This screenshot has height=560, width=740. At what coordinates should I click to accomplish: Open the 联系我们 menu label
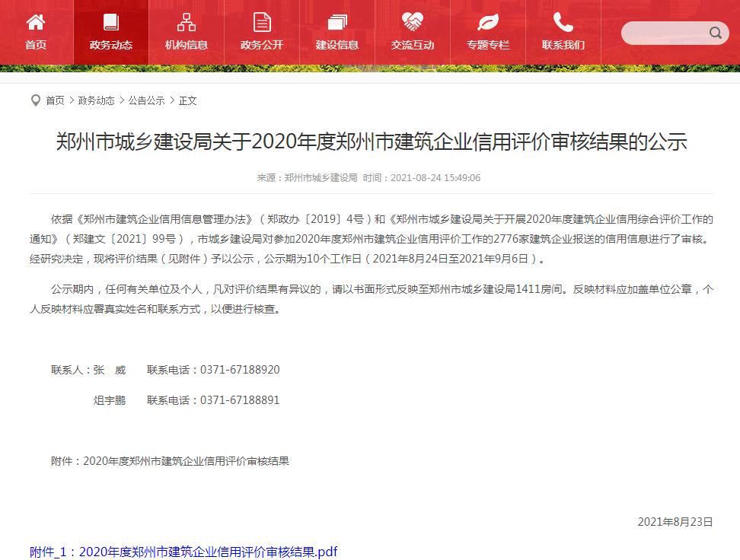(563, 45)
